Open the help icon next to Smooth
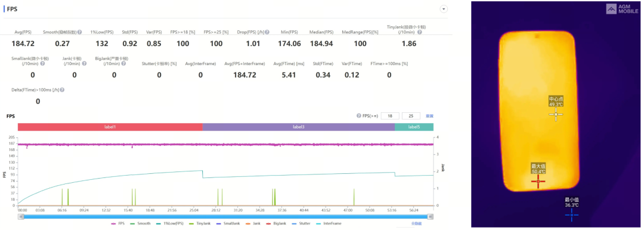Viewport: 644px width, 230px height. click(x=79, y=32)
